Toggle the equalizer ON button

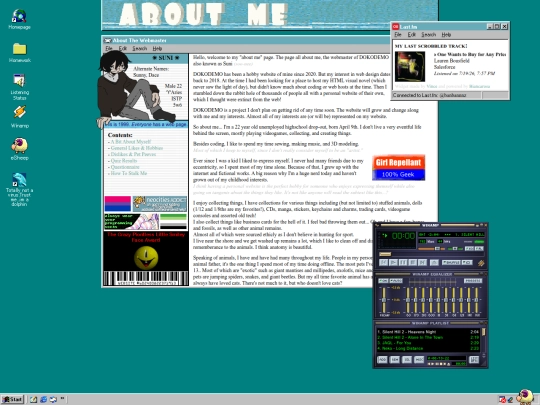pos(383,281)
